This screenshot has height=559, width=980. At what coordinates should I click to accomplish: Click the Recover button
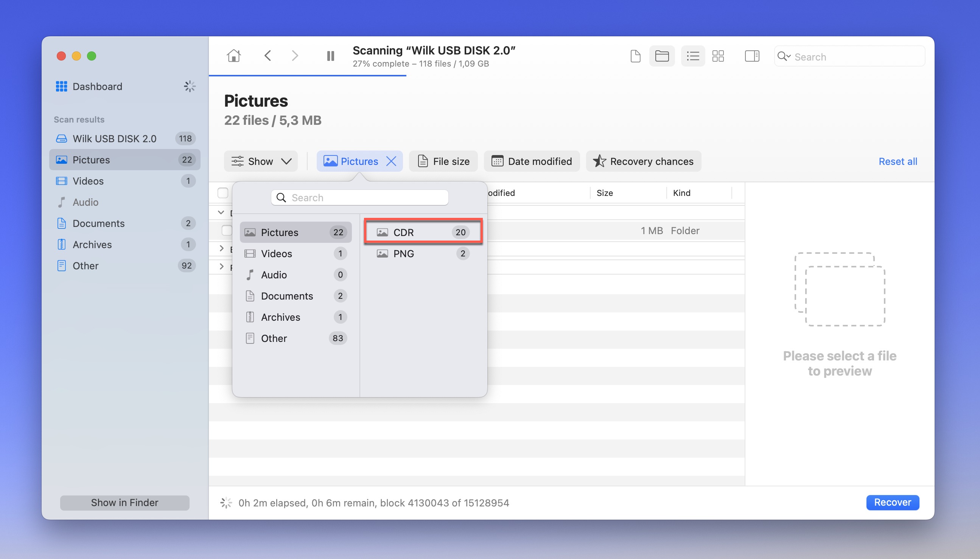click(x=892, y=503)
